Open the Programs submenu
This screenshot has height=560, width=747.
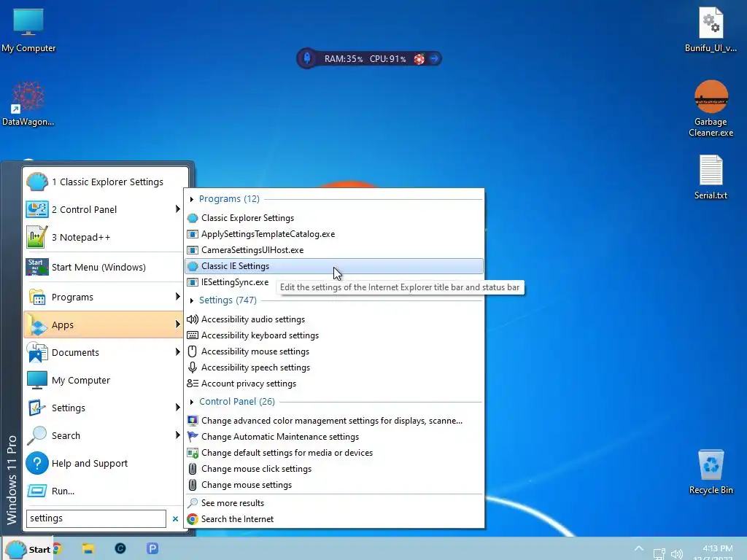(104, 297)
